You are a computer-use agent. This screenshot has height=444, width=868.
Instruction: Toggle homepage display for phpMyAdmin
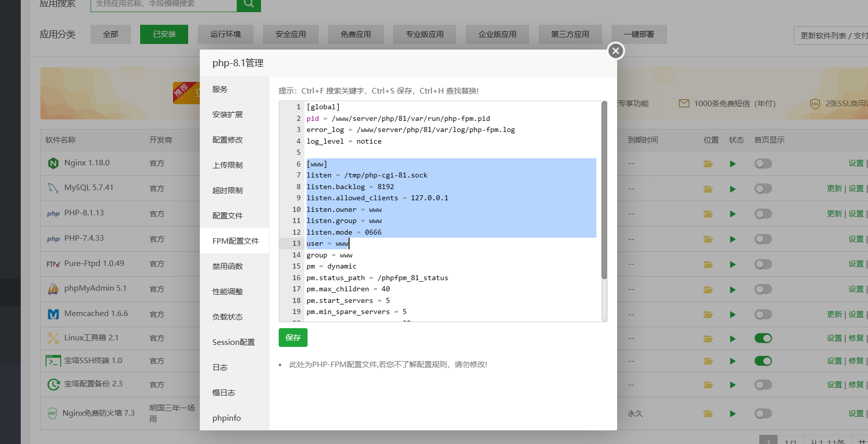[x=763, y=289]
